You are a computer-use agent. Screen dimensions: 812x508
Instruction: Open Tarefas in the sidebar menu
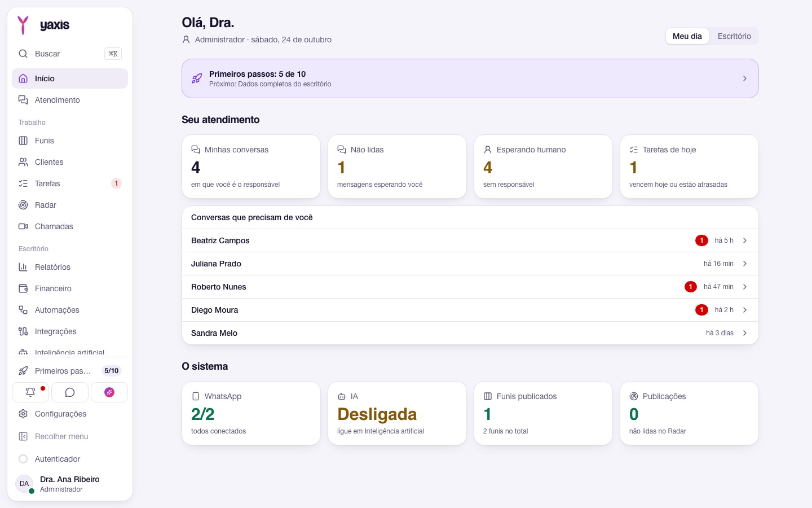coord(70,183)
